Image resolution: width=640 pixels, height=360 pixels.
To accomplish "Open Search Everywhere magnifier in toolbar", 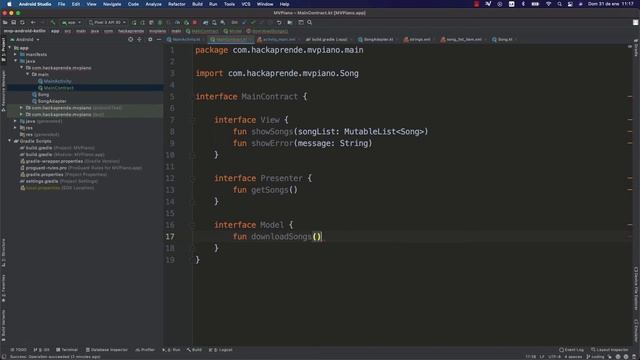I will click(x=310, y=22).
